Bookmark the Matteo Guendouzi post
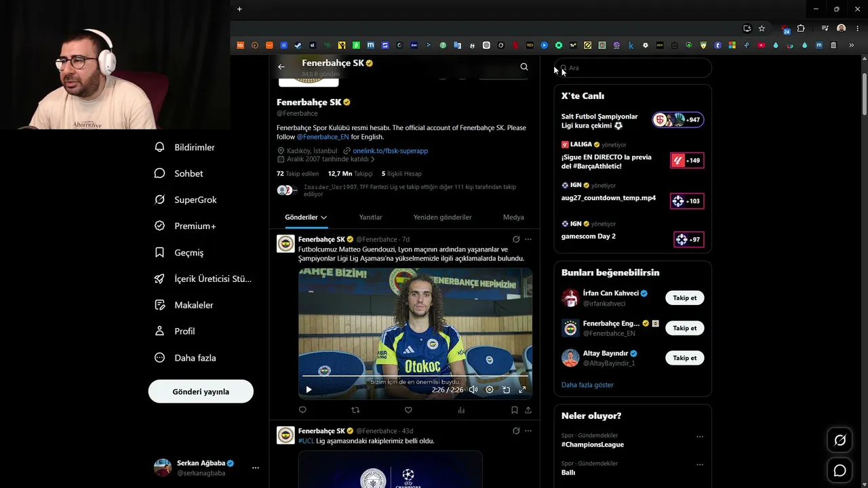Image resolution: width=868 pixels, height=488 pixels. 515,410
